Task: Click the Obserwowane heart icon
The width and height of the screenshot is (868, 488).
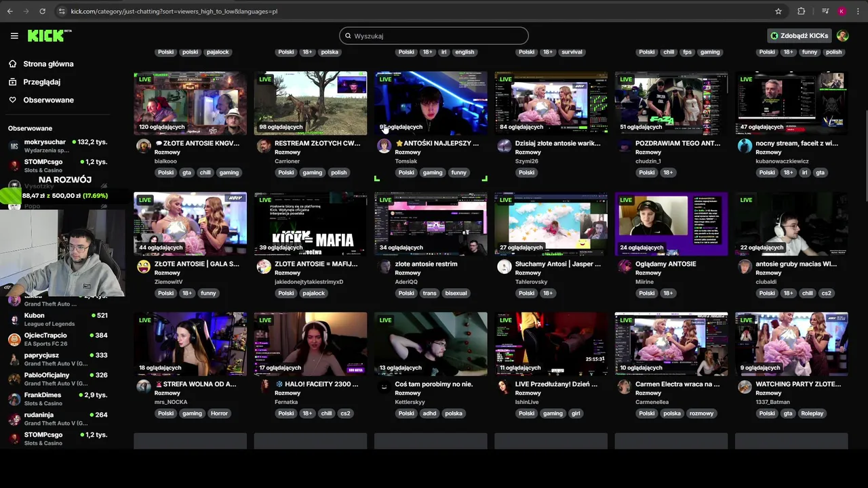Action: pos(13,100)
